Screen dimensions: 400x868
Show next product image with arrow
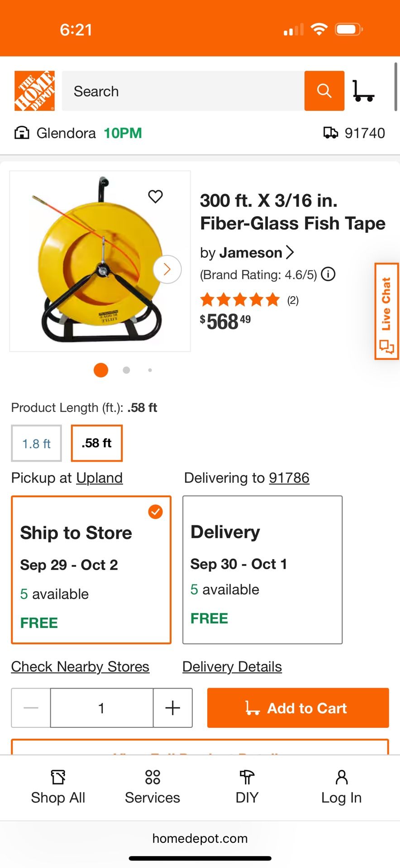coord(167,270)
